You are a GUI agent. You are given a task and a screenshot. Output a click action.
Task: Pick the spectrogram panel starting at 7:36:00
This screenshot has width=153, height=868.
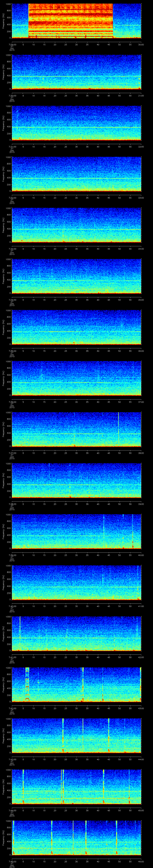(x=77, y=378)
